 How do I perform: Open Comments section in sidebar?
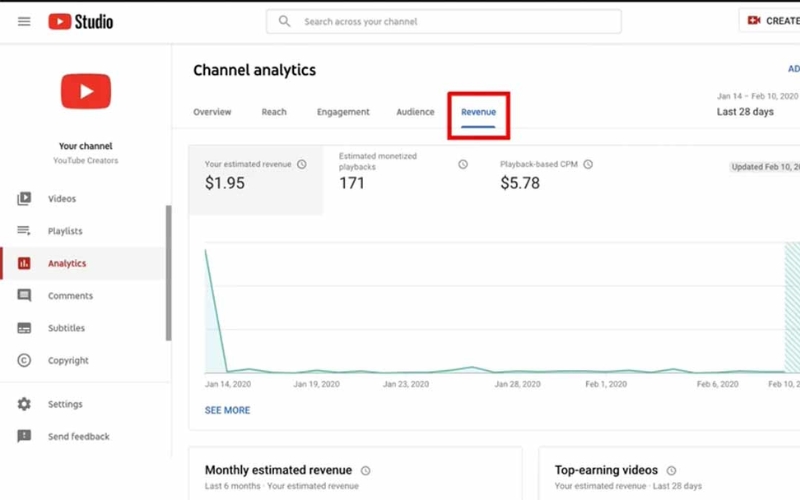pos(70,296)
